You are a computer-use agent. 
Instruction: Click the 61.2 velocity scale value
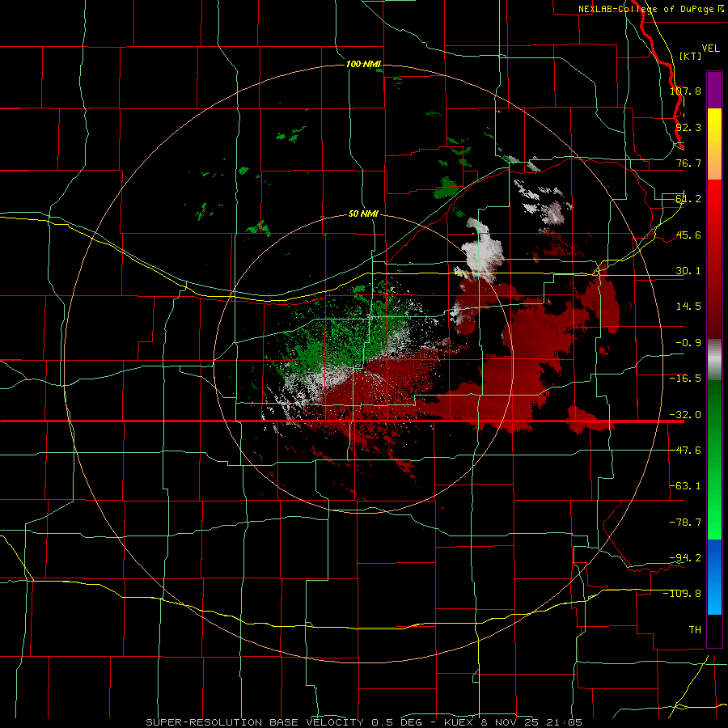click(688, 199)
